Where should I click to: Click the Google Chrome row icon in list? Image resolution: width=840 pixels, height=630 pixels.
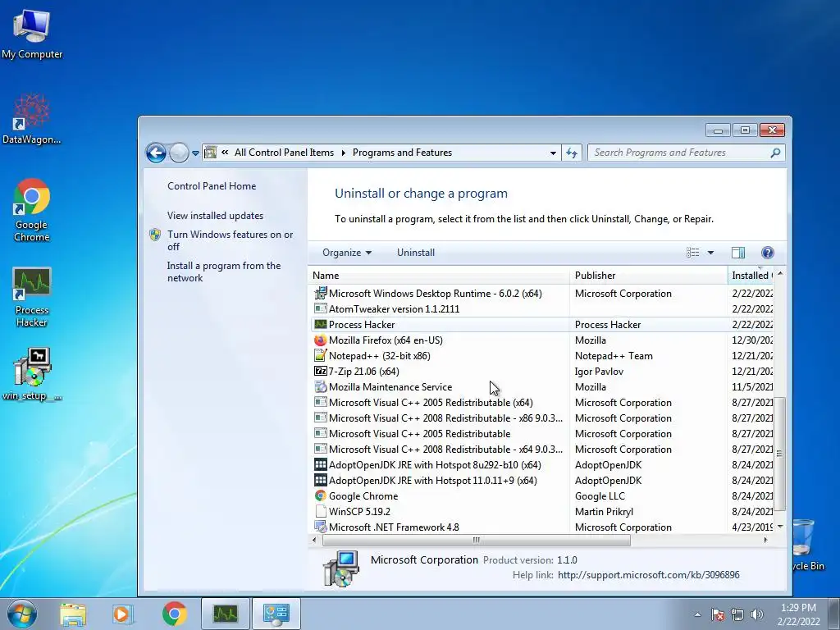[x=321, y=495]
